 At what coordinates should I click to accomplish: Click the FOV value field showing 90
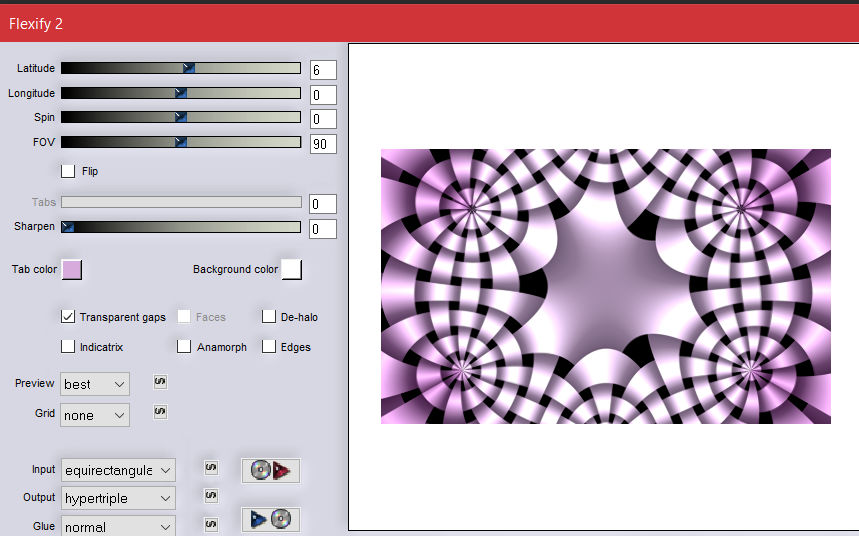[323, 144]
